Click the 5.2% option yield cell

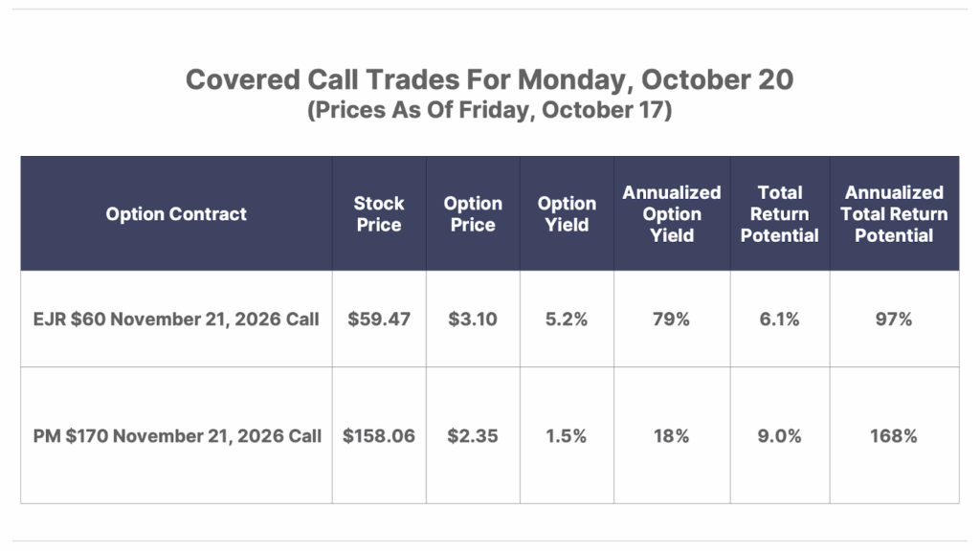[x=567, y=320]
